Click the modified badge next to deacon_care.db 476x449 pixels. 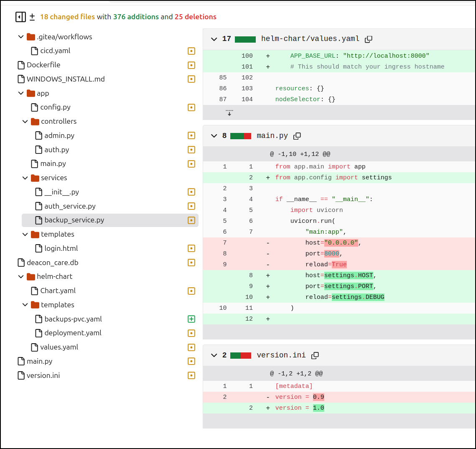(x=191, y=263)
